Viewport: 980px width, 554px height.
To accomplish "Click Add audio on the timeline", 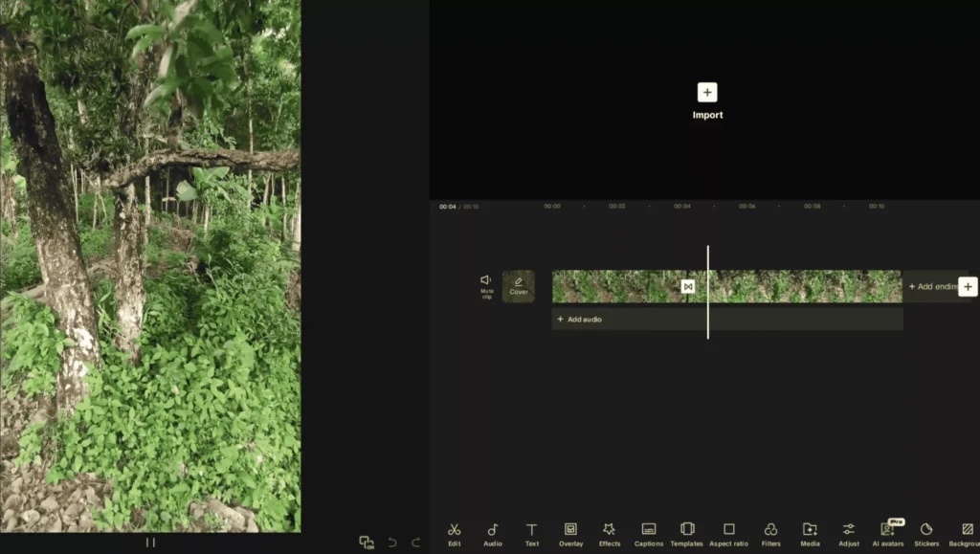I will (x=580, y=320).
